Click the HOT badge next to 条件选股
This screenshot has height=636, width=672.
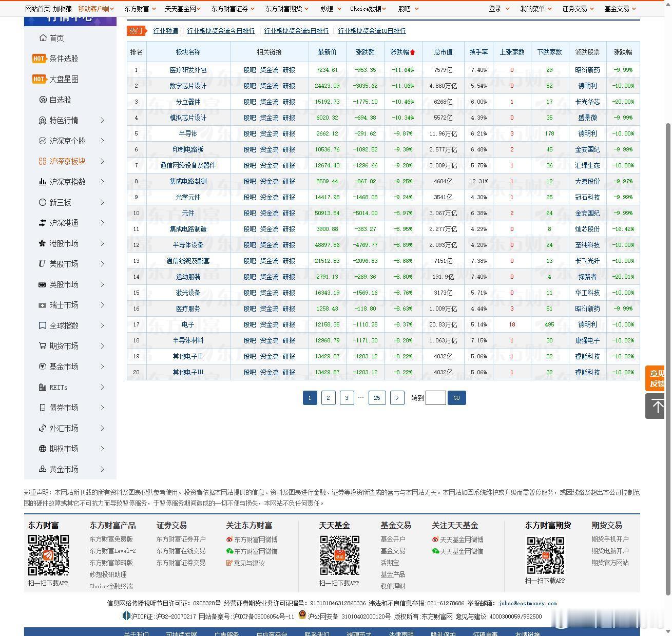pos(39,59)
